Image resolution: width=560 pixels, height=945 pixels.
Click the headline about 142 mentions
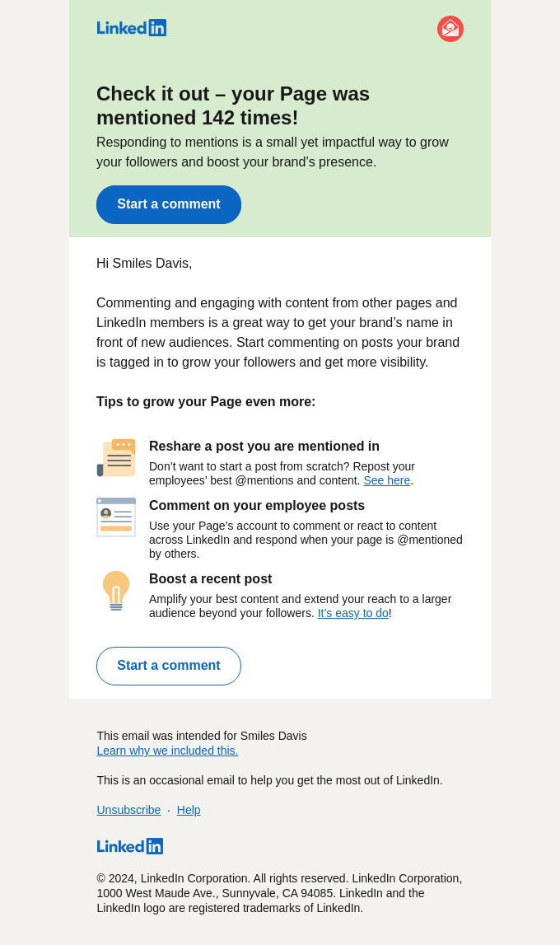(233, 105)
